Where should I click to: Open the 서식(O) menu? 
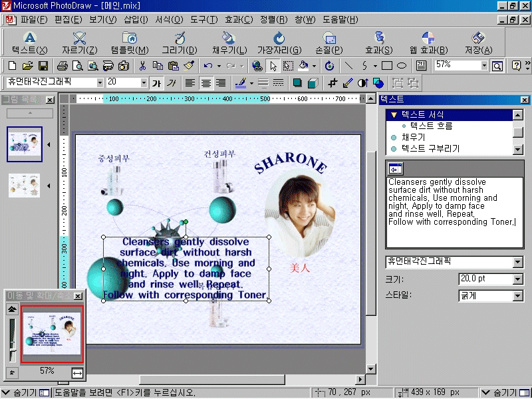click(x=169, y=20)
